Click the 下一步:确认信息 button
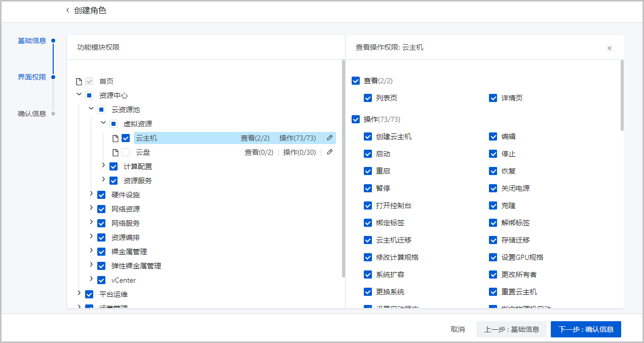 pos(585,329)
